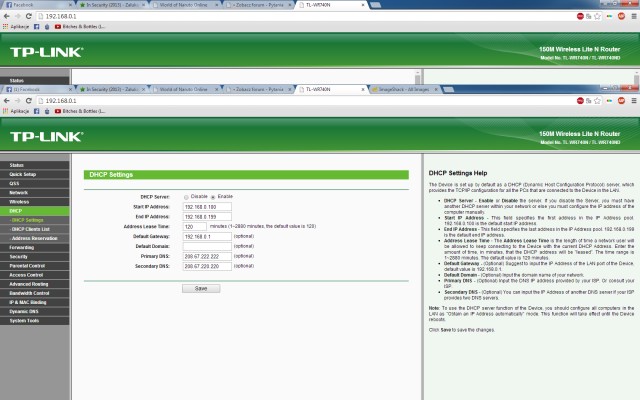This screenshot has width=640, height=400.
Task: Open the front window's Chrome menu (three lines)
Action: coord(634,100)
